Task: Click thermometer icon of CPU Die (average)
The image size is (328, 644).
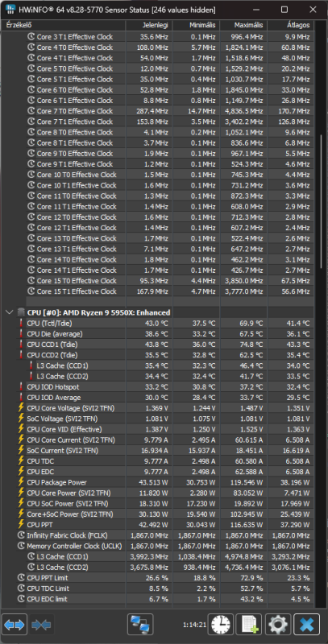Action: [21, 334]
